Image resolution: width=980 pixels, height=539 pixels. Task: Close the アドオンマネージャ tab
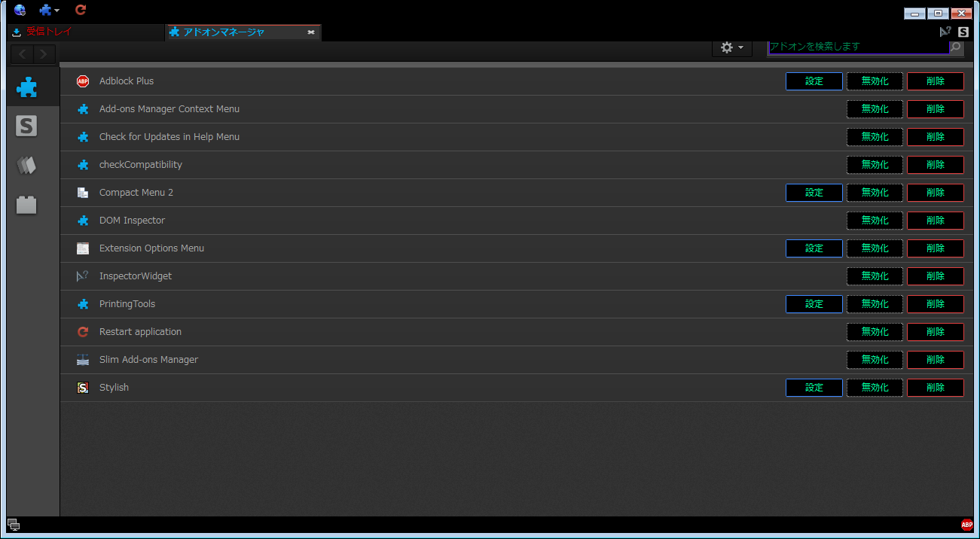coord(311,32)
